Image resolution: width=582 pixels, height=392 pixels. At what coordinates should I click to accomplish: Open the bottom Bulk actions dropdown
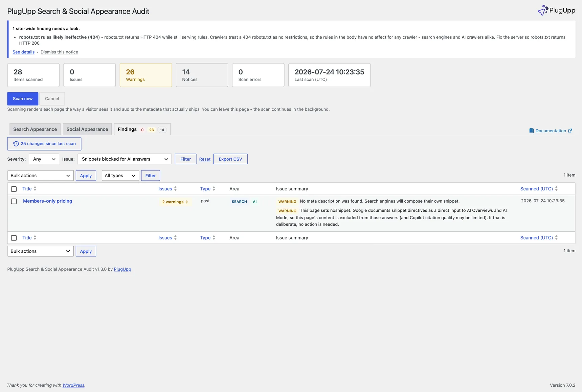41,251
